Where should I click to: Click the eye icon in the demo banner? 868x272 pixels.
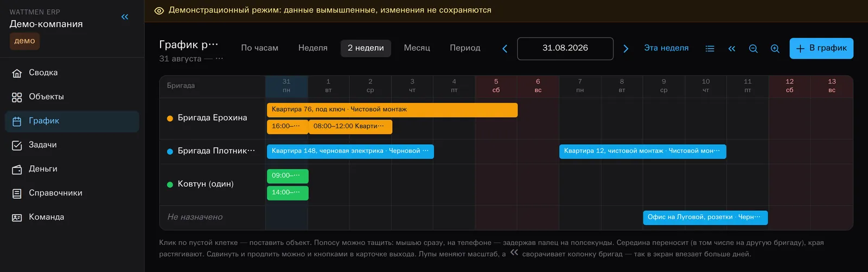point(159,11)
